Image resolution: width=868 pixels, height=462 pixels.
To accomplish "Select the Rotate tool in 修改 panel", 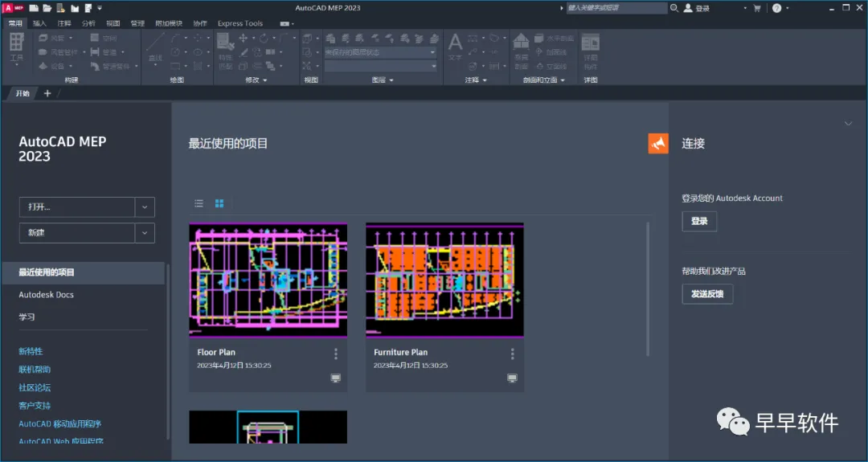I will click(264, 38).
